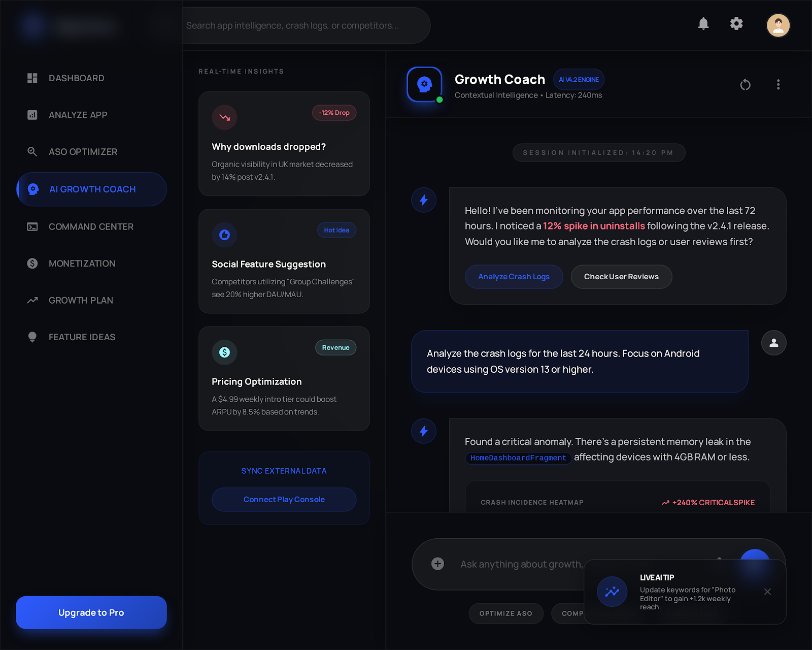Select the AI Growth Coach sidebar icon

click(x=32, y=189)
